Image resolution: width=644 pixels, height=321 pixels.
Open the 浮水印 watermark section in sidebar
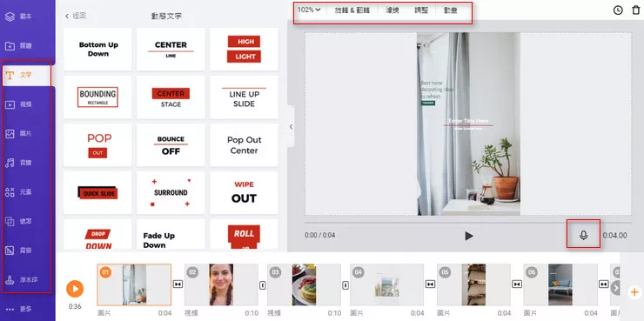point(22,279)
